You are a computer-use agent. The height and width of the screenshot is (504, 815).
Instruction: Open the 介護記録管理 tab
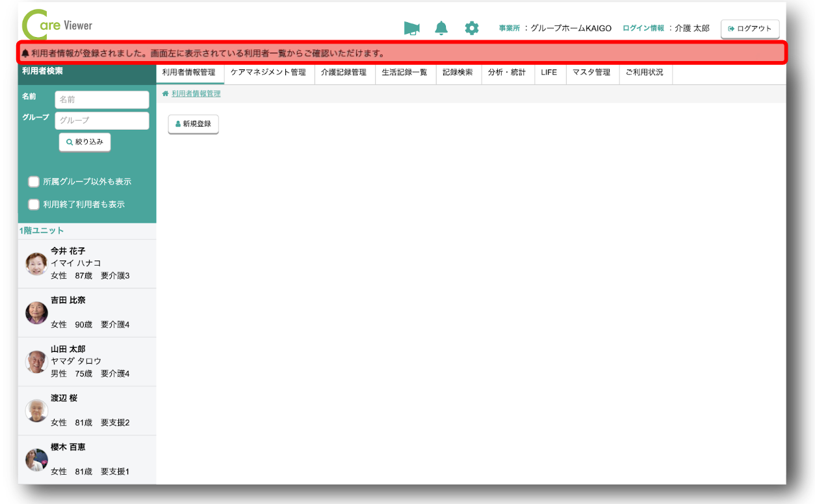point(344,73)
